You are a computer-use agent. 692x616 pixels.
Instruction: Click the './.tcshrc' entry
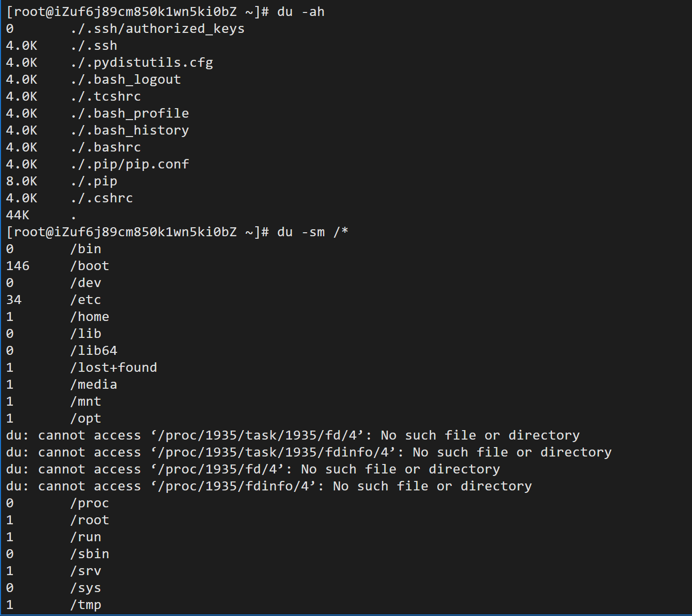[x=105, y=97]
